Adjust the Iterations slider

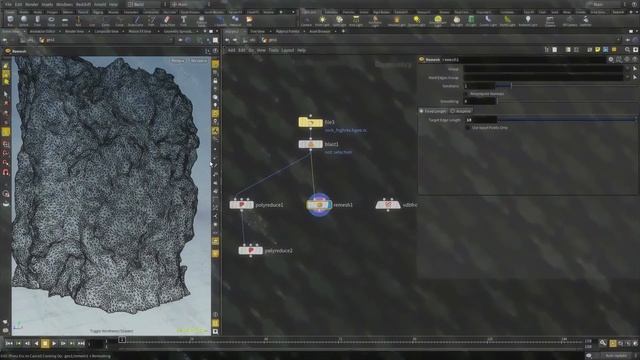point(567,86)
